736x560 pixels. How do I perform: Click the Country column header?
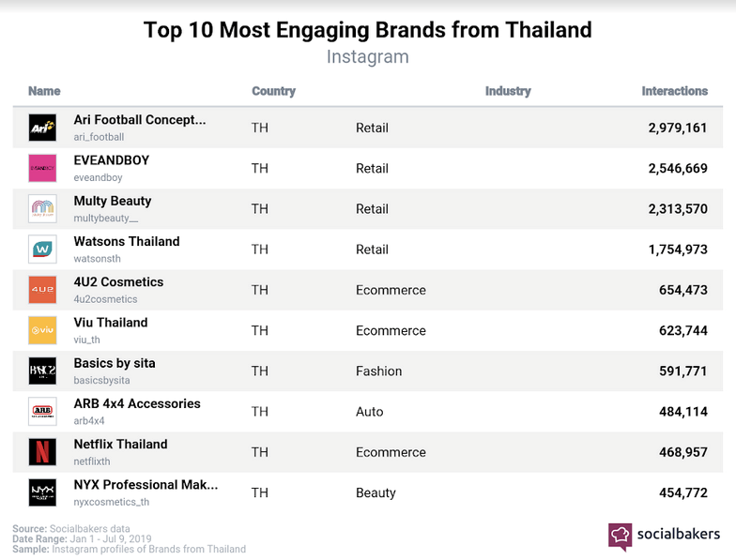[274, 91]
